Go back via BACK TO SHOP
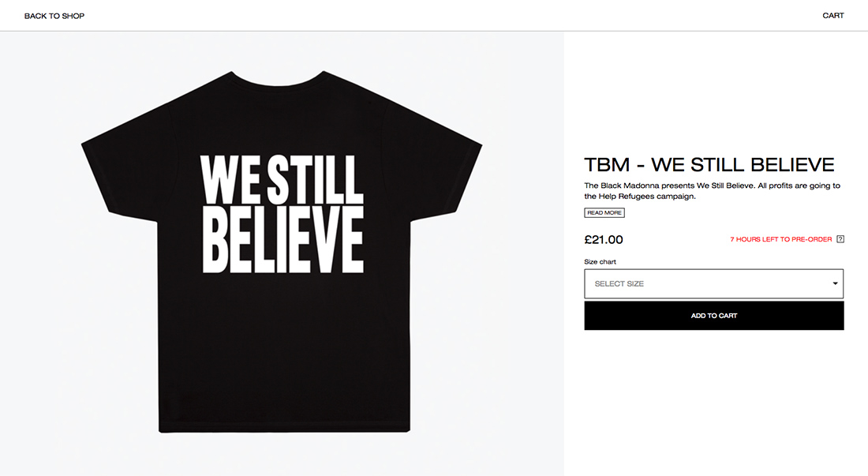Viewport: 868px width, 476px height. click(x=54, y=16)
